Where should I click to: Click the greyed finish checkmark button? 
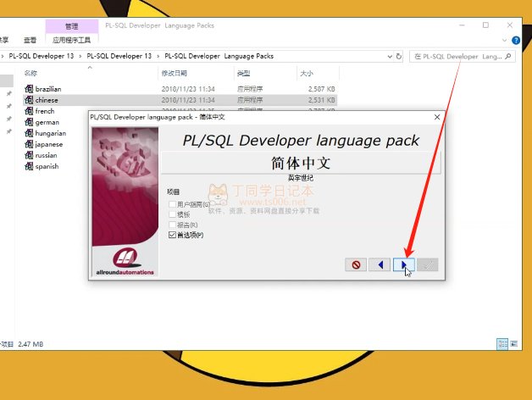coord(428,264)
